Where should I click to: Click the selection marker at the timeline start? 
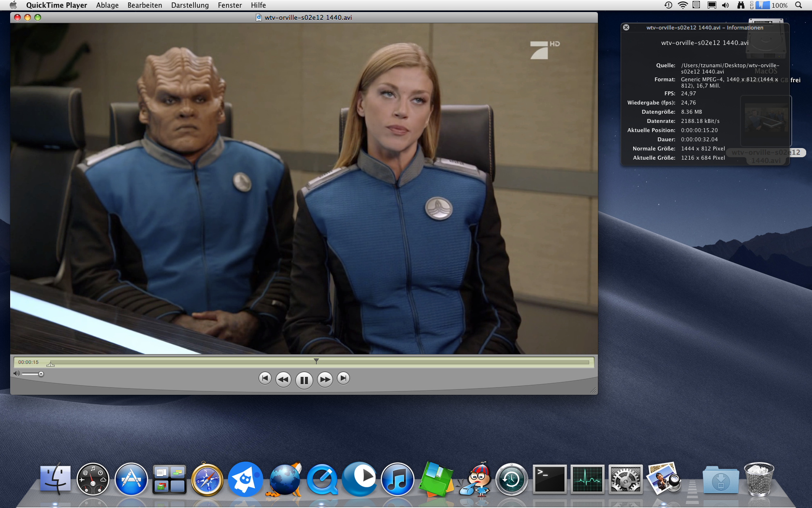pyautogui.click(x=51, y=364)
